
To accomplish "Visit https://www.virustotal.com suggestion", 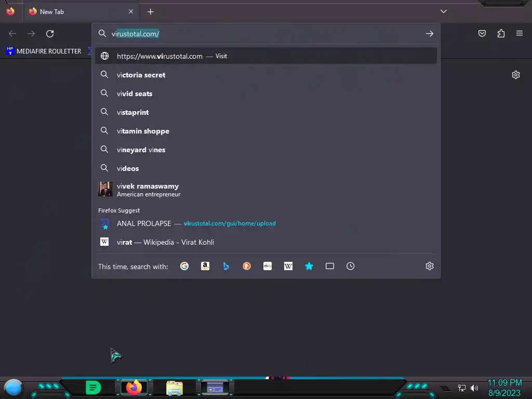I will point(266,56).
